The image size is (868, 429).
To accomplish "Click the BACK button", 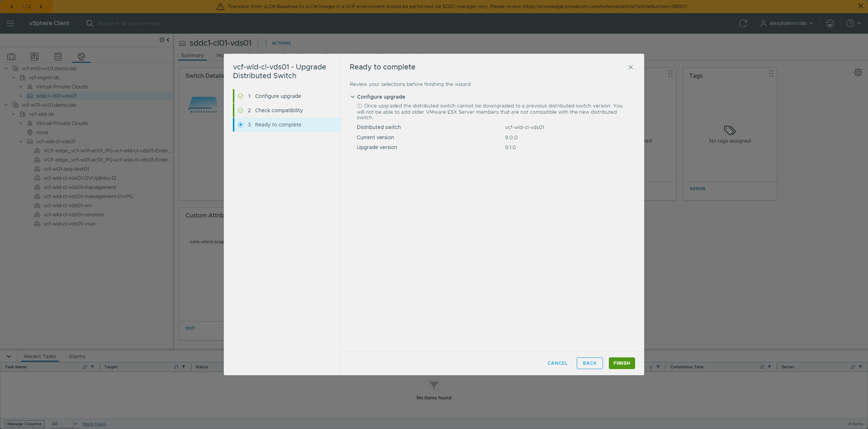I will pos(589,363).
